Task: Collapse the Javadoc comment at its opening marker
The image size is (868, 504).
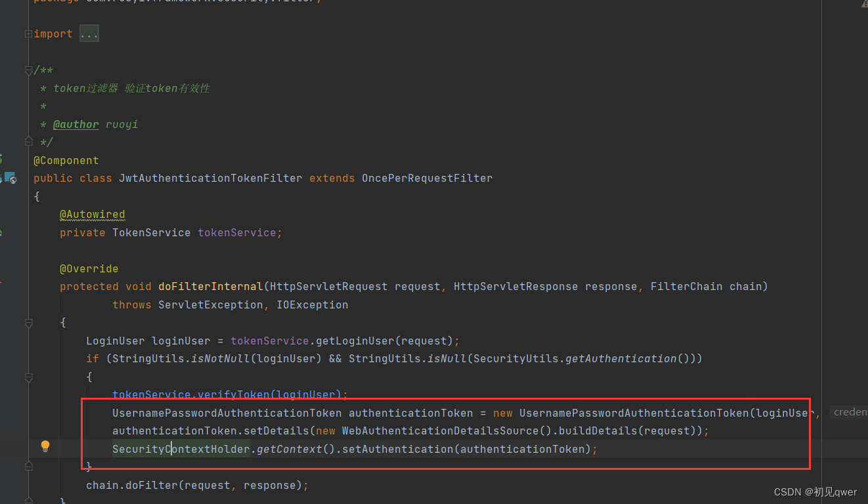Action: pyautogui.click(x=28, y=70)
